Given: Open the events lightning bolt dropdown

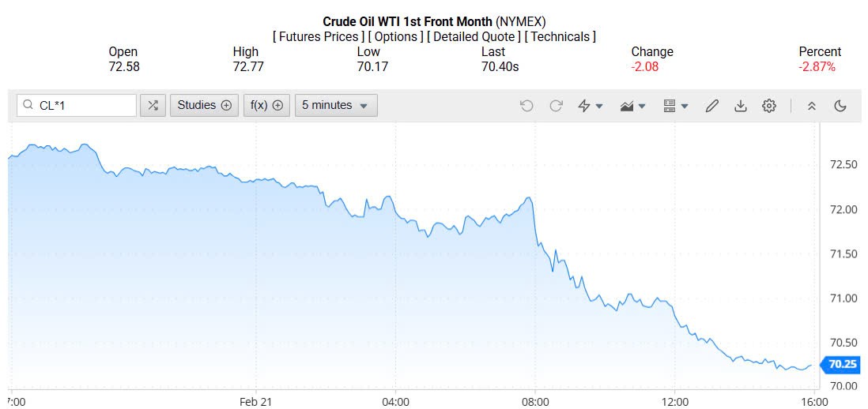Looking at the screenshot, I should point(591,106).
